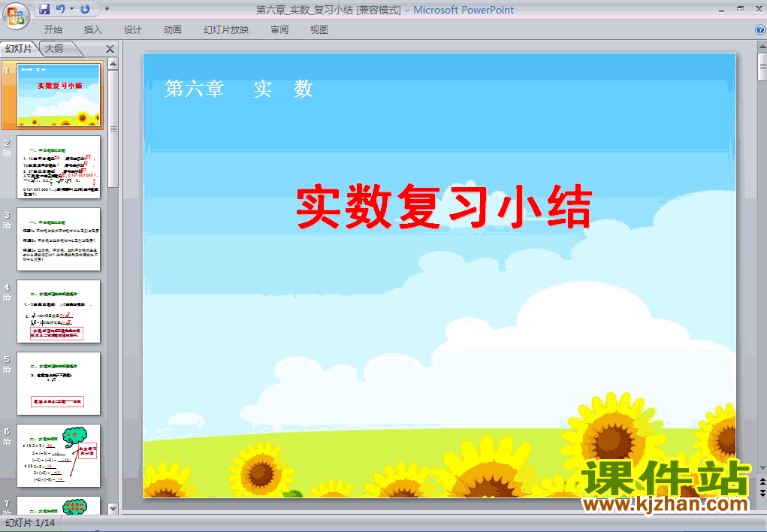
Task: Open the 幻灯片放映 ribbon tab
Action: [x=226, y=30]
